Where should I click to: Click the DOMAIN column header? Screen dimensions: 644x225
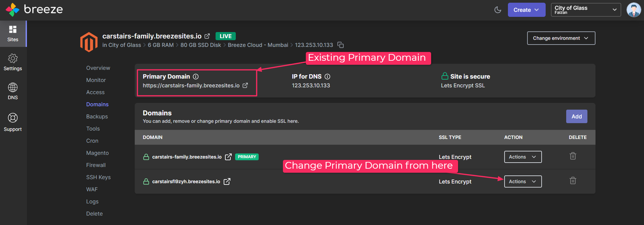point(153,137)
